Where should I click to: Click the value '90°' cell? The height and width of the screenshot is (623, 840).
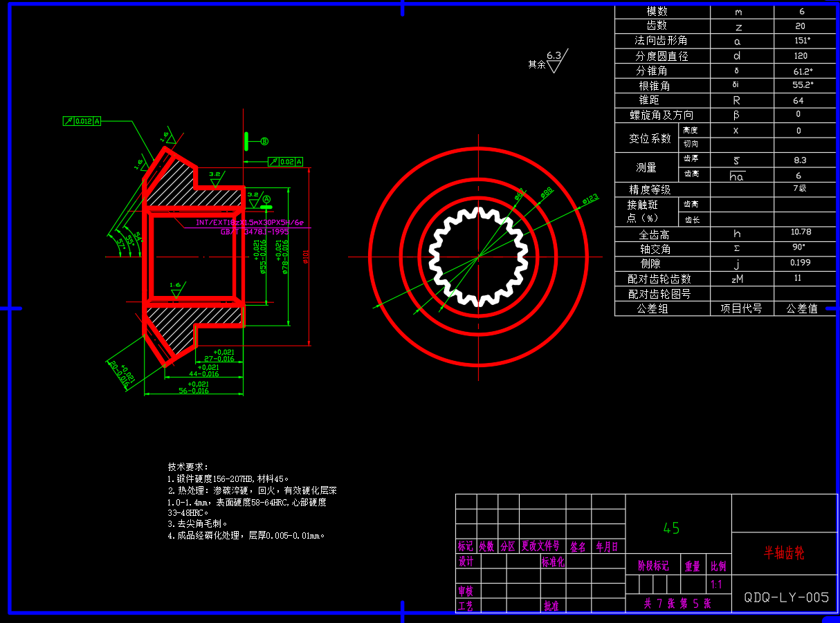pos(799,247)
